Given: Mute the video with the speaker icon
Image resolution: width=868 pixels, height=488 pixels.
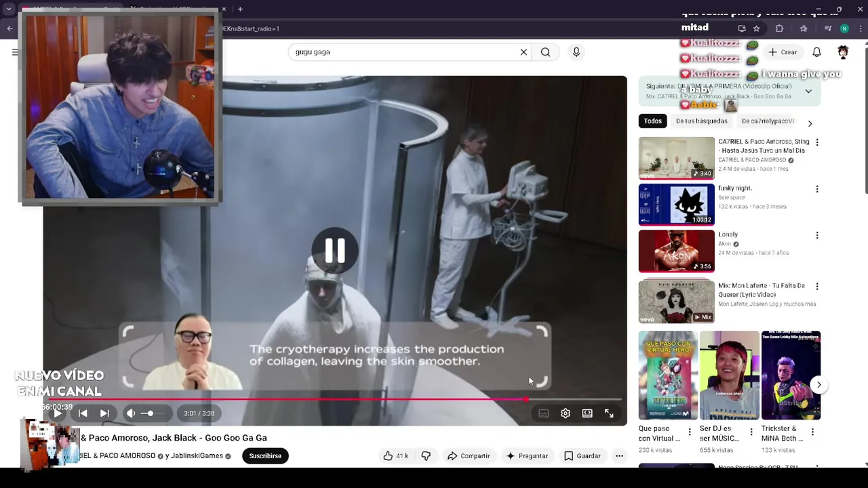Looking at the screenshot, I should 131,413.
